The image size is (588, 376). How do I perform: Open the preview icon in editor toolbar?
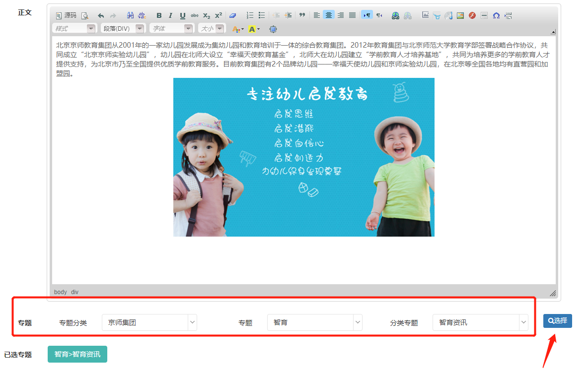pyautogui.click(x=85, y=15)
